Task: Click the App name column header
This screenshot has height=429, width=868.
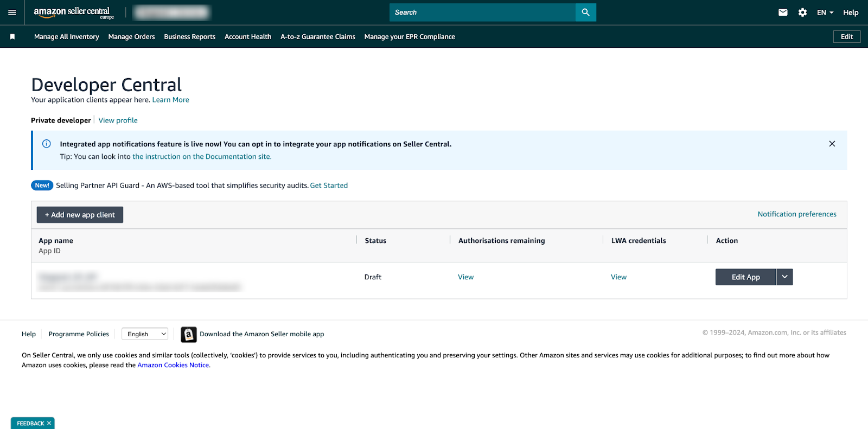Action: 56,241
